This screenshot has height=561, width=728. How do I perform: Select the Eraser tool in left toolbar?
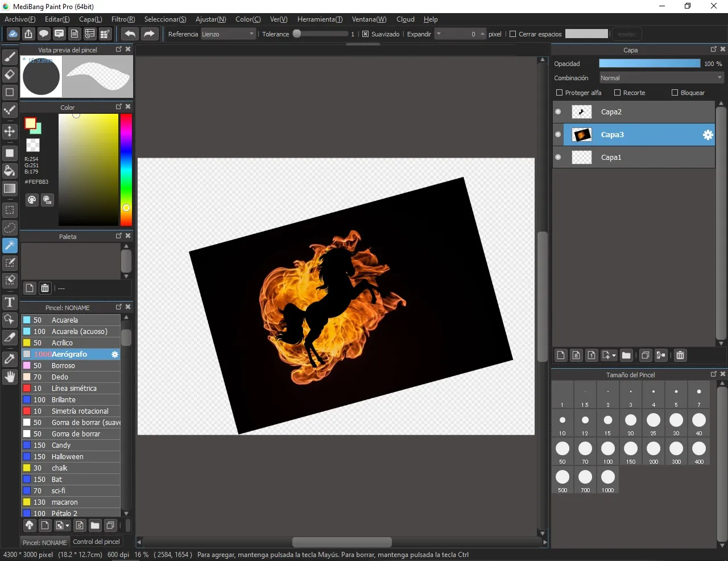click(10, 75)
